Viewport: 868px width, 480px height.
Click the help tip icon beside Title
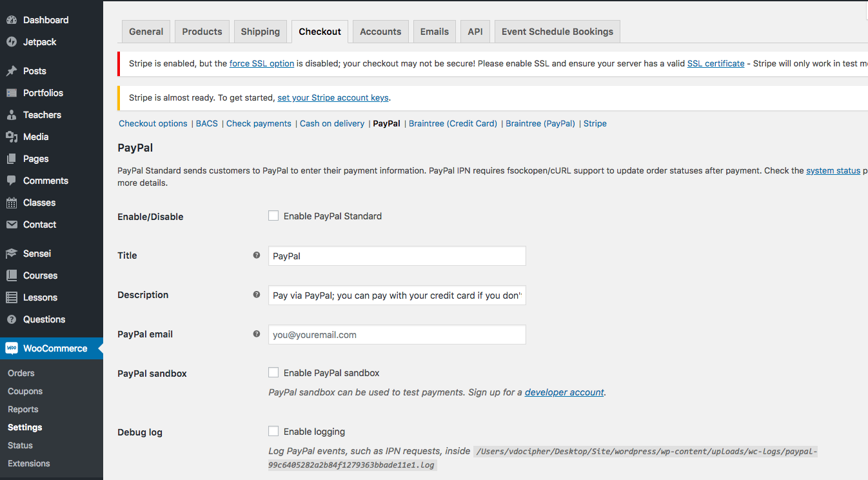click(x=257, y=255)
